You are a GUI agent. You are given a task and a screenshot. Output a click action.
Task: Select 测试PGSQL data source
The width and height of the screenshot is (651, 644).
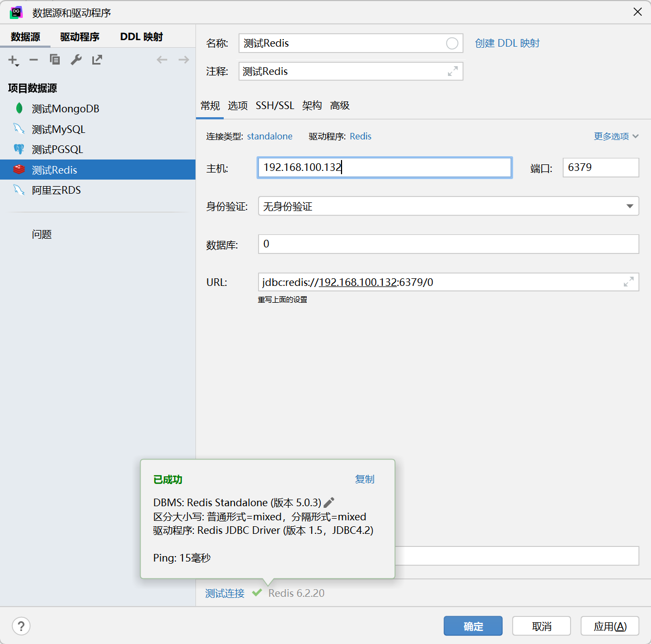click(x=98, y=149)
